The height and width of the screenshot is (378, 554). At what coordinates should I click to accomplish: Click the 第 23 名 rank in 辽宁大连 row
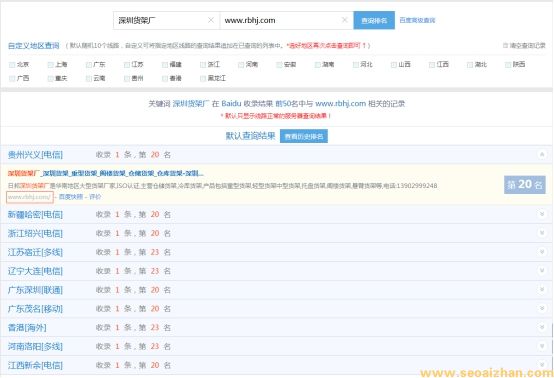pos(155,271)
